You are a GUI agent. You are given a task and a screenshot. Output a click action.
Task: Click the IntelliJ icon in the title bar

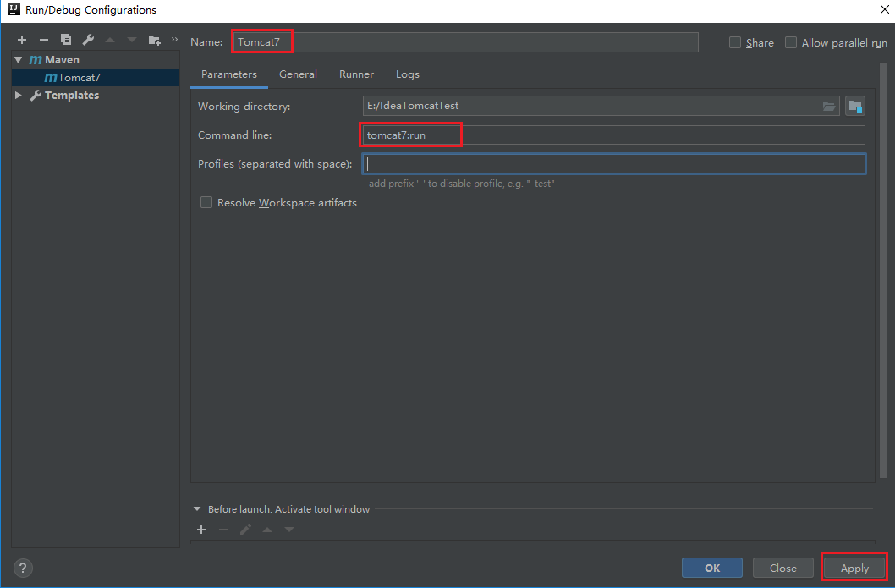[x=14, y=9]
